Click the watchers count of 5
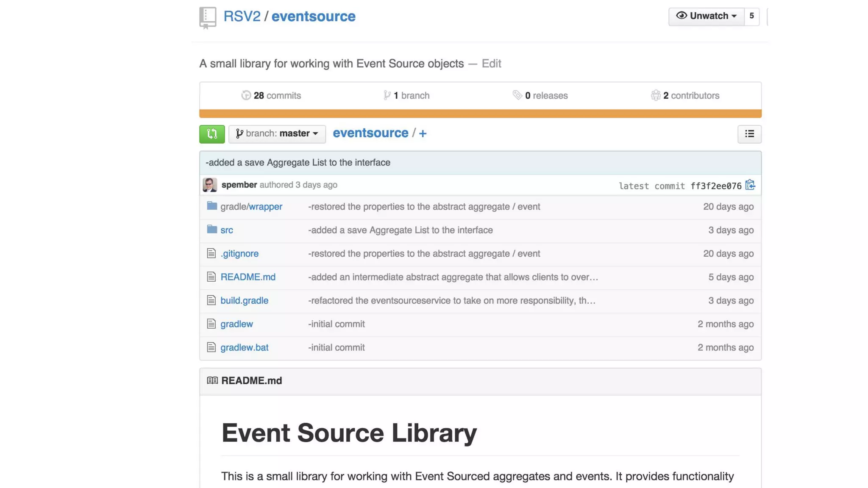Screen dimensions: 868x488 [x=751, y=16]
